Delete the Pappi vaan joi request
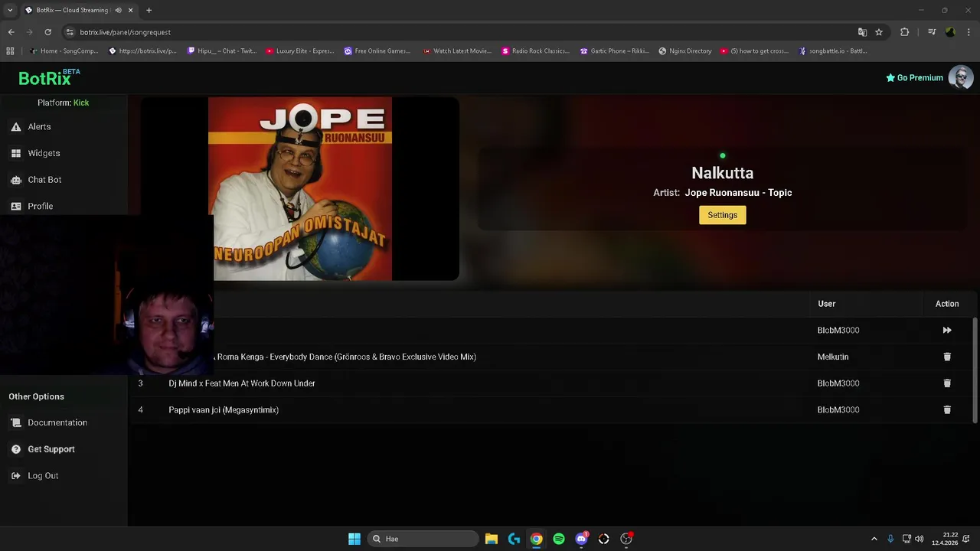 pyautogui.click(x=947, y=410)
